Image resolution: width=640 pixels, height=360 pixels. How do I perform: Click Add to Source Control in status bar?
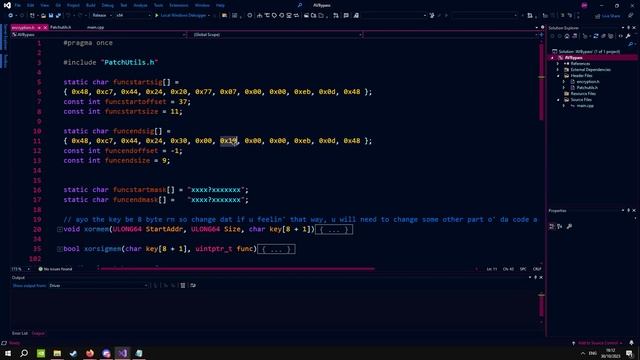[598, 343]
